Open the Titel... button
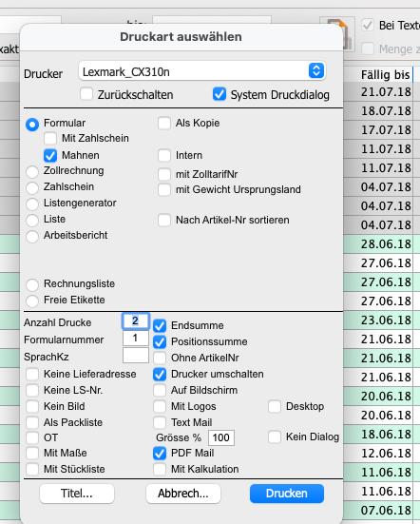 pyautogui.click(x=77, y=494)
